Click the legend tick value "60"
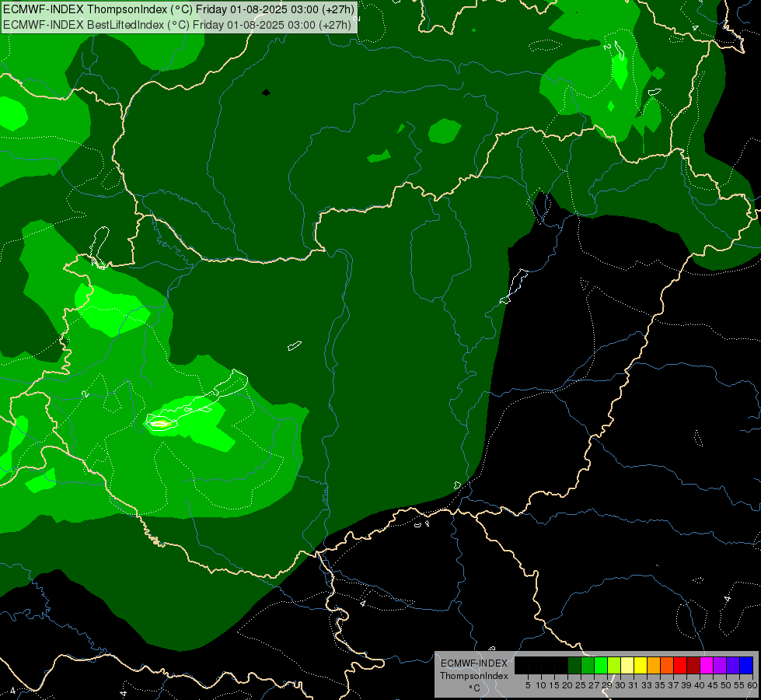The height and width of the screenshot is (700, 761). coord(752,685)
